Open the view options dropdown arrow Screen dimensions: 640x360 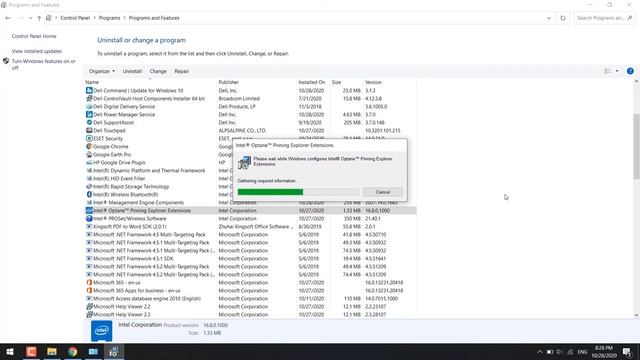pos(617,71)
